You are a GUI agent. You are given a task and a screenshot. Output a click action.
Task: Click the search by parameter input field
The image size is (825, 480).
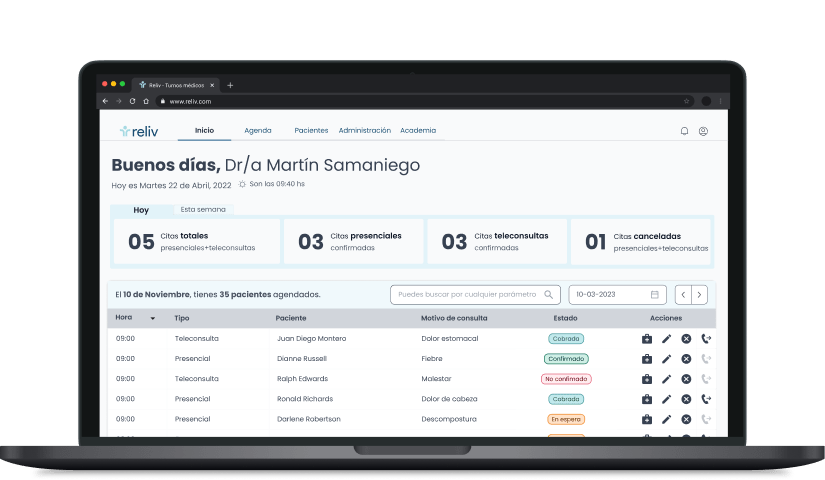click(x=468, y=295)
